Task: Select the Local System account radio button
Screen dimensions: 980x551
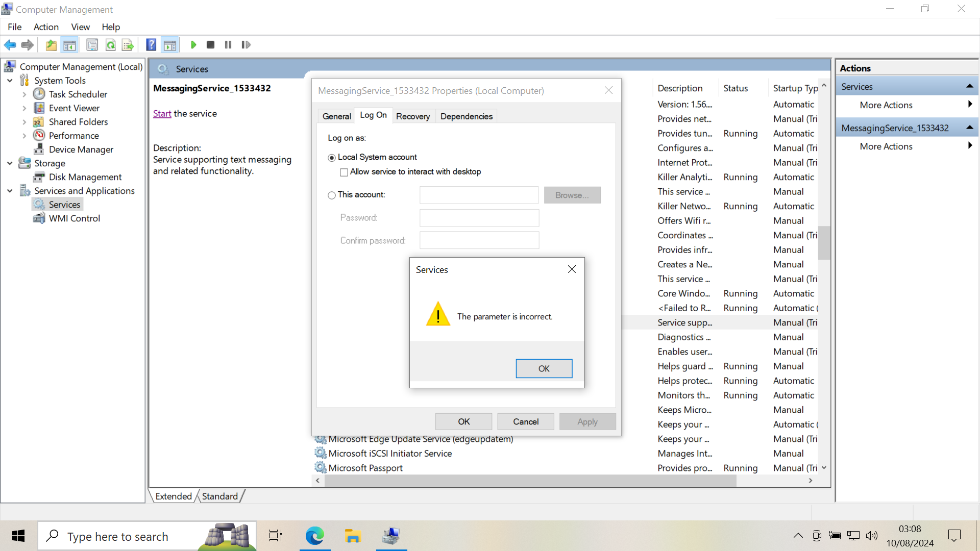Action: click(332, 158)
